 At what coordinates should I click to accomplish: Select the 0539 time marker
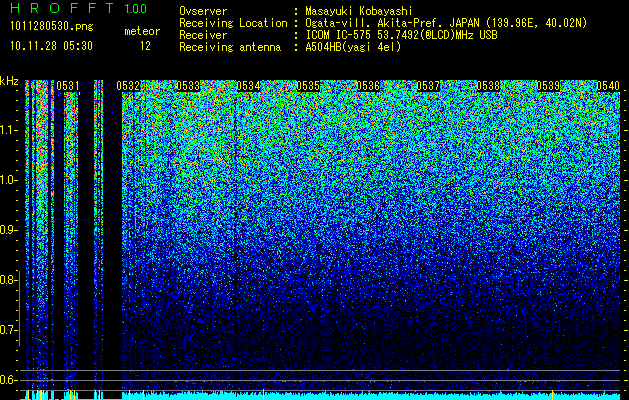(548, 86)
